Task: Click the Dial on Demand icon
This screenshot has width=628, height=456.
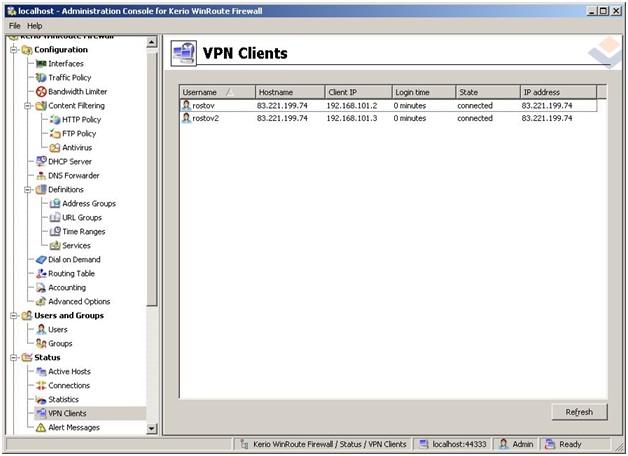Action: tap(41, 259)
